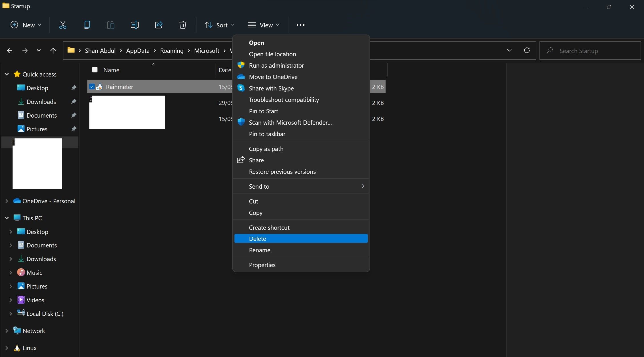Unpin Desktop from Quick access
The width and height of the screenshot is (644, 357).
pyautogui.click(x=74, y=88)
